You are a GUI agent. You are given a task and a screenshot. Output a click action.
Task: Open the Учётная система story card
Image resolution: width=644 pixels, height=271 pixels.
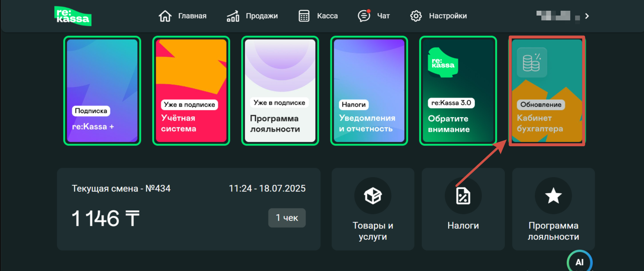(x=191, y=91)
